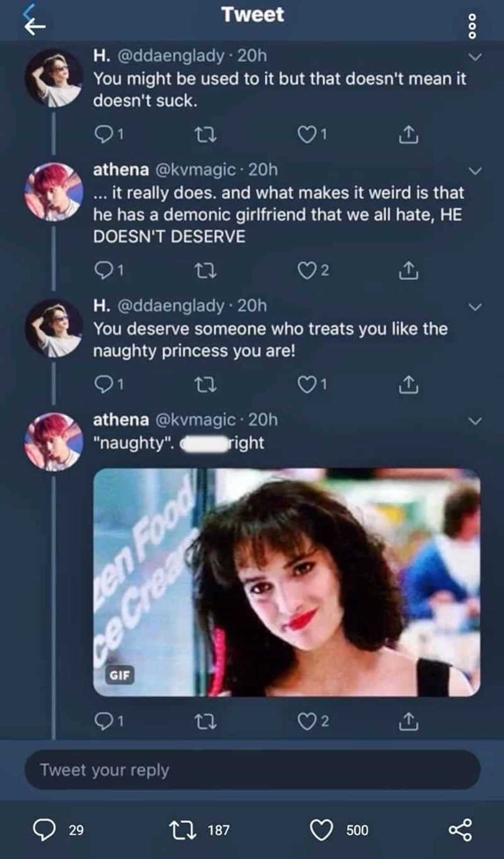Viewport: 504px width, 859px height.
Task: Open athena's red-haired profile avatar
Action: [x=54, y=192]
